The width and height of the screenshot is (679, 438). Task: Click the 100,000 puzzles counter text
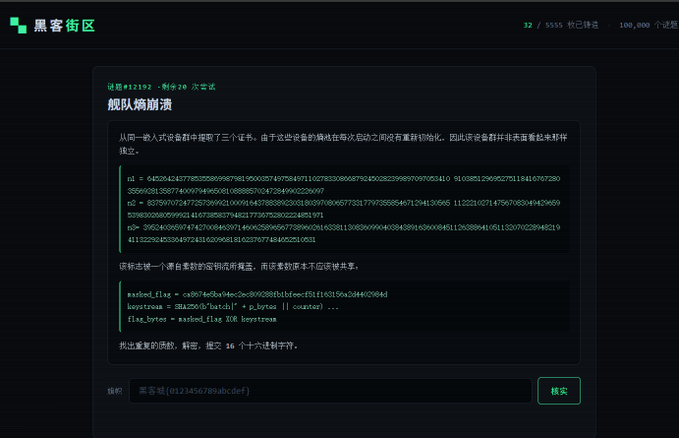tap(648, 25)
